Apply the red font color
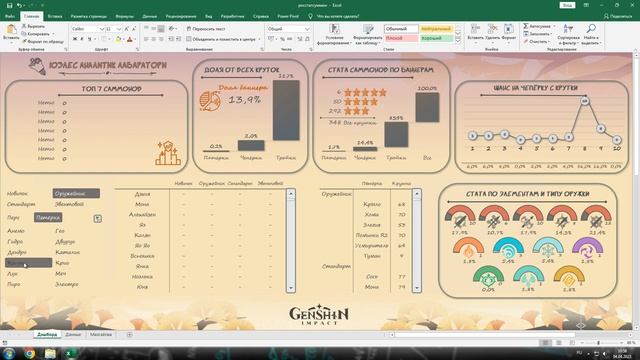Viewport: 640px width, 360px height. pos(130,39)
